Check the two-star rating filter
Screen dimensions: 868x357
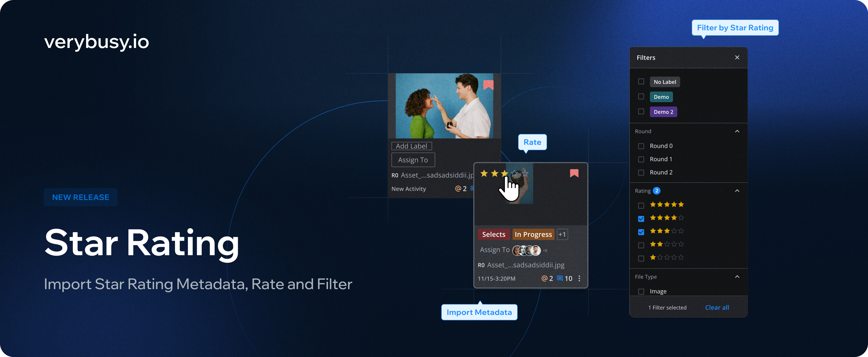click(x=641, y=245)
